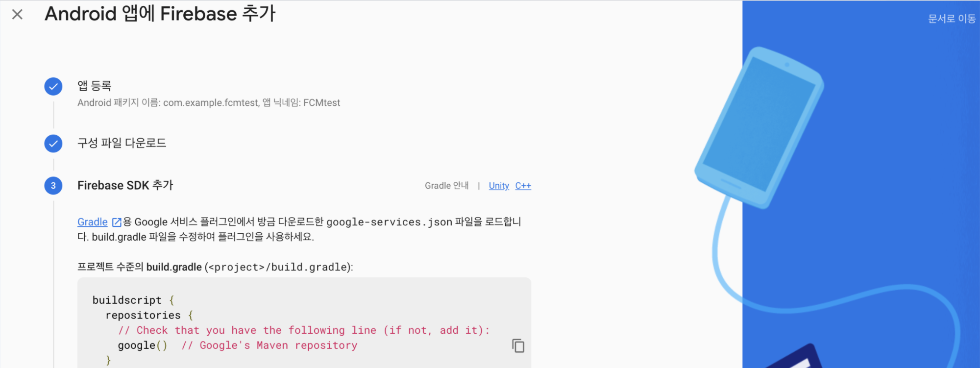The width and height of the screenshot is (980, 368).
Task: Open external link icon beside Gradle
Action: [117, 222]
